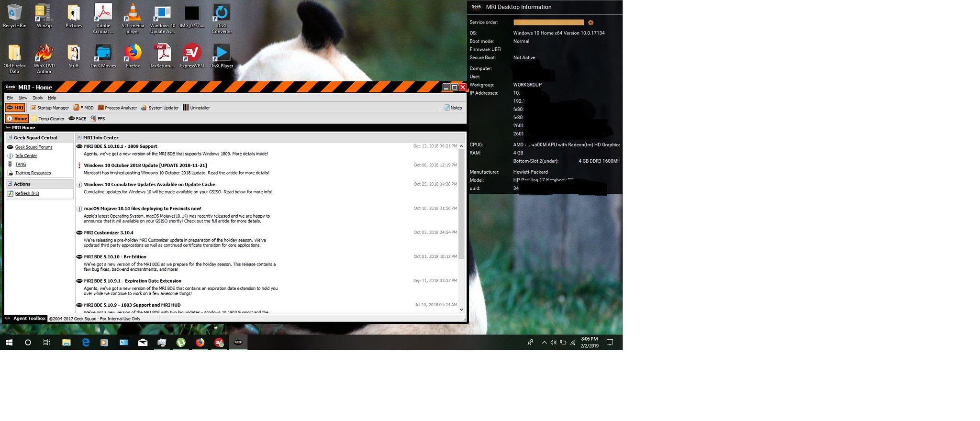
Task: Switch to the FFS tab
Action: tap(98, 119)
